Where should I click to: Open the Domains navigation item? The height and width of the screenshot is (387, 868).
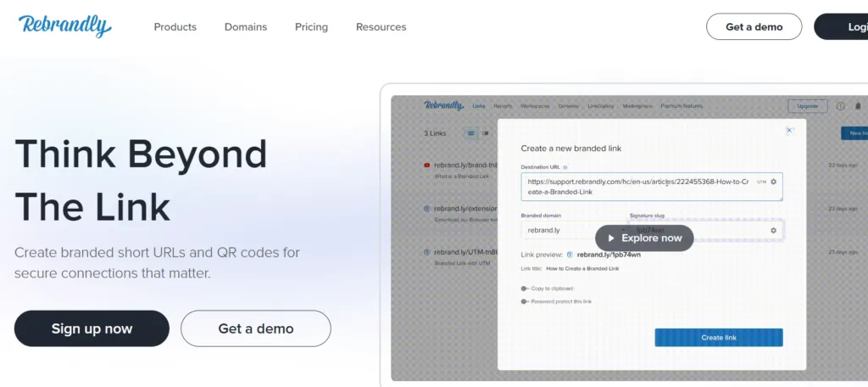pos(245,27)
